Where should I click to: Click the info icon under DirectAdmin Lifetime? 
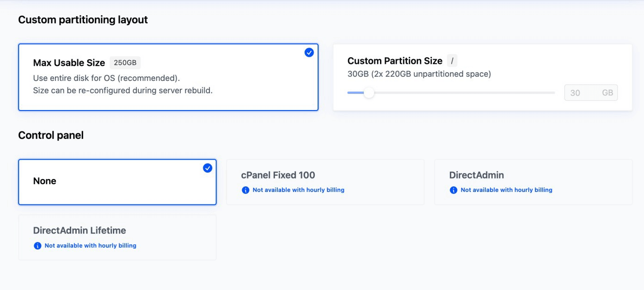(37, 246)
